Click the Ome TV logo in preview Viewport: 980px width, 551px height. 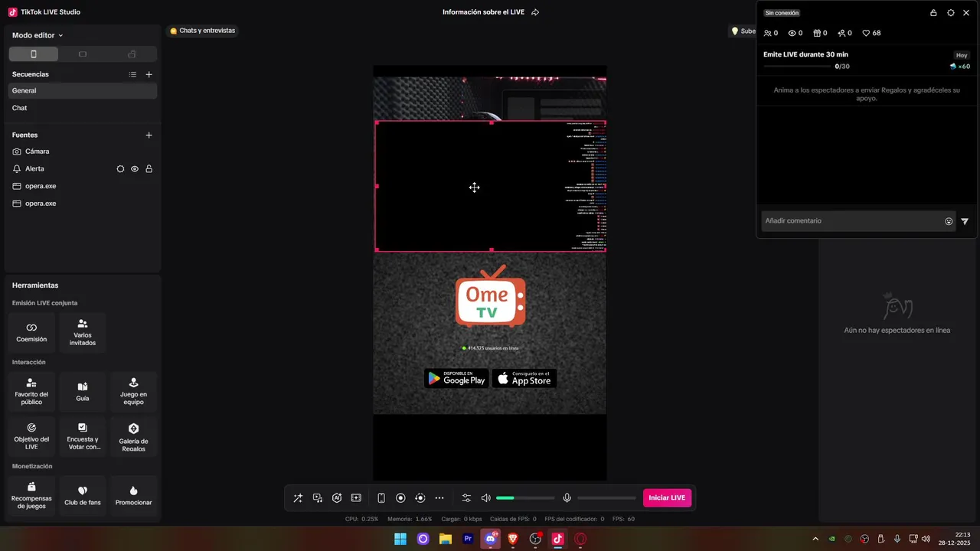[491, 296]
